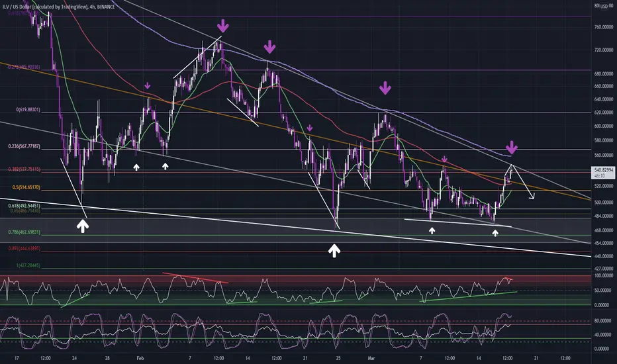Click 640.00000 on the price axis
Viewport: 617px width, 364px height.
[604, 99]
